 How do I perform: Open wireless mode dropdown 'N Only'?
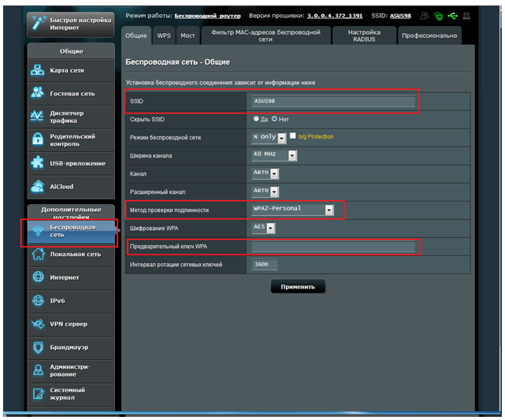tap(269, 138)
